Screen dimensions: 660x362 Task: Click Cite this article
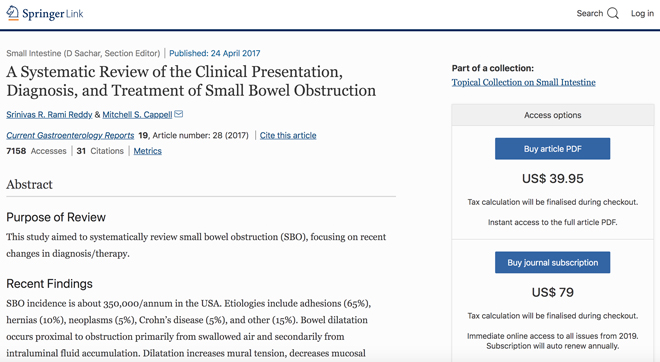[x=288, y=136]
